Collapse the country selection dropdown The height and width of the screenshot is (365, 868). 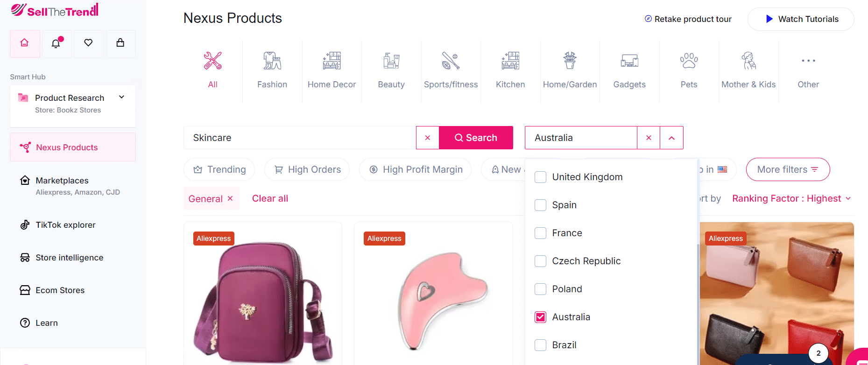click(x=671, y=138)
